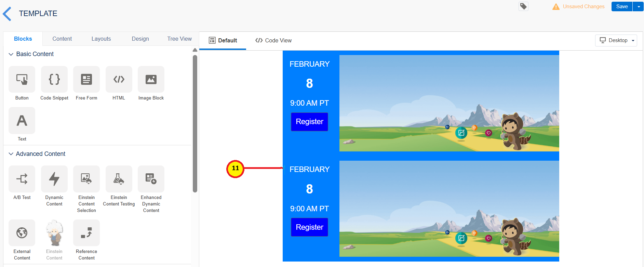Click the tag icon in header
This screenshot has height=267, width=644.
pyautogui.click(x=523, y=6)
